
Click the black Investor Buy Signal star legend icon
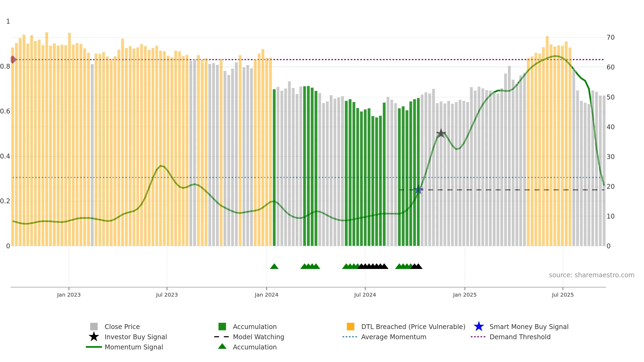tap(94, 337)
